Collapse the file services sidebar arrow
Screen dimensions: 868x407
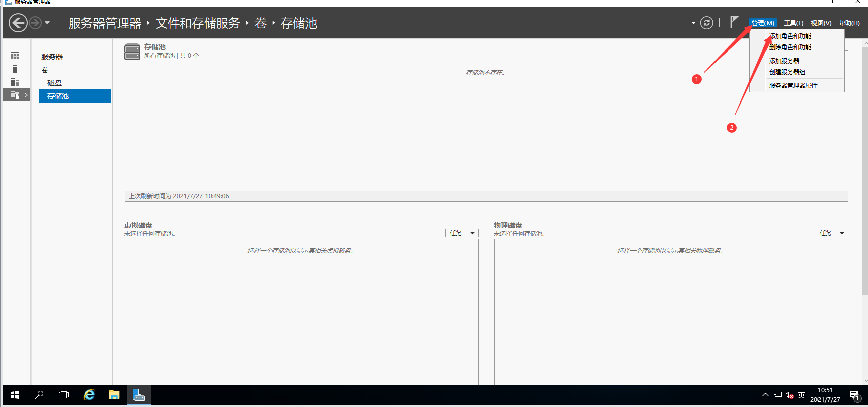(x=26, y=95)
